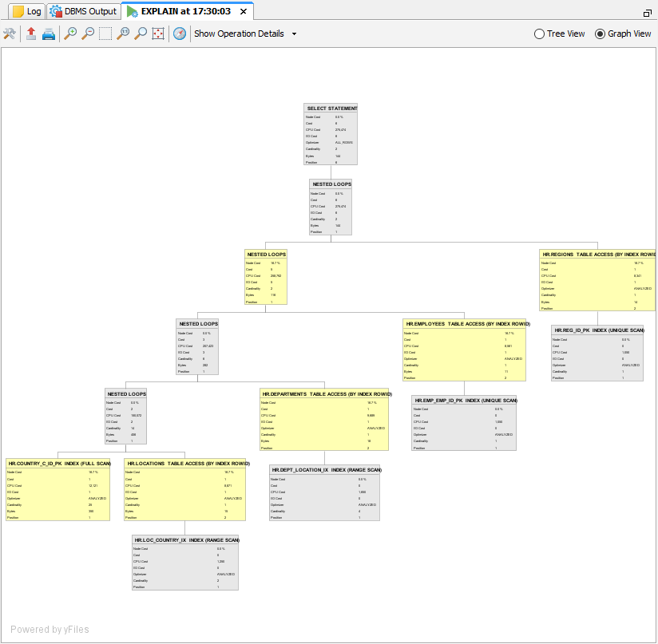
Task: Click the Show Operation Details label
Action: (239, 34)
